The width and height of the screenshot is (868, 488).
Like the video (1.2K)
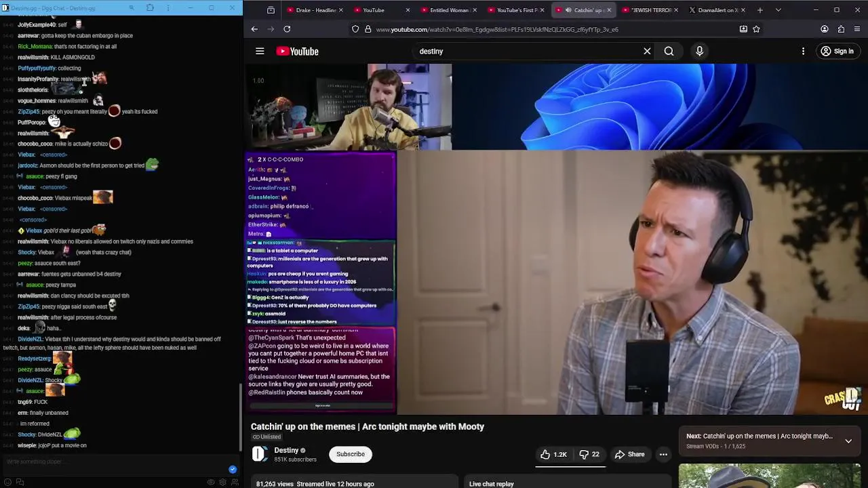click(x=553, y=454)
